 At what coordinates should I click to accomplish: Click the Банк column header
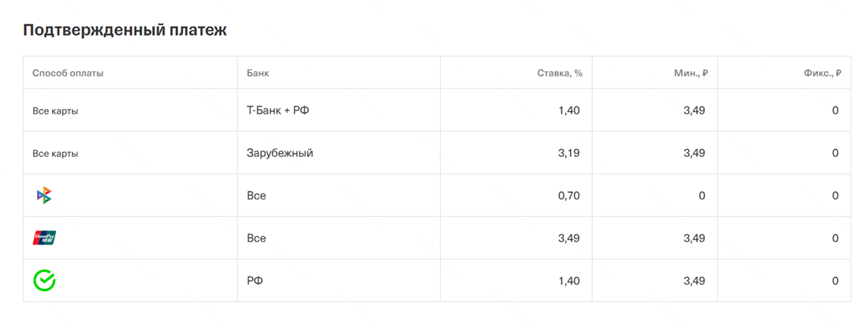(258, 73)
